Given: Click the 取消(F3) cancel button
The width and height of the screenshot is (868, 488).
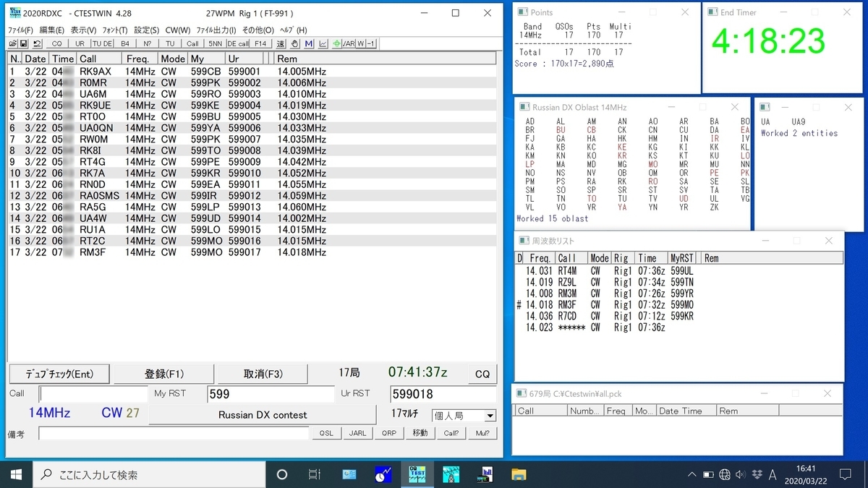Looking at the screenshot, I should [263, 374].
